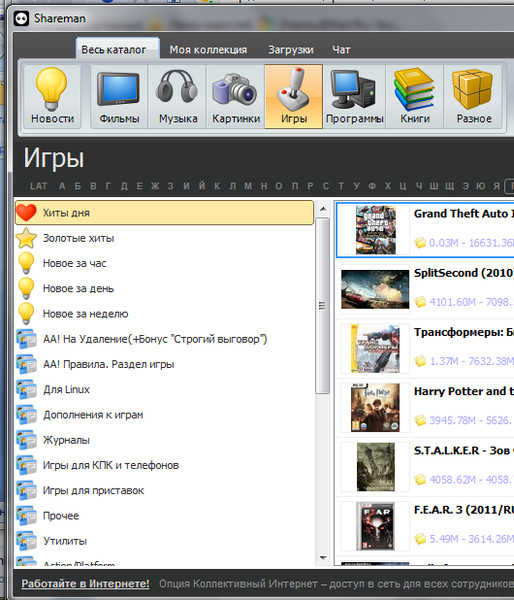Viewport: 514px width, 600px height.
Task: Open the Разное cube category
Action: pyautogui.click(x=473, y=96)
